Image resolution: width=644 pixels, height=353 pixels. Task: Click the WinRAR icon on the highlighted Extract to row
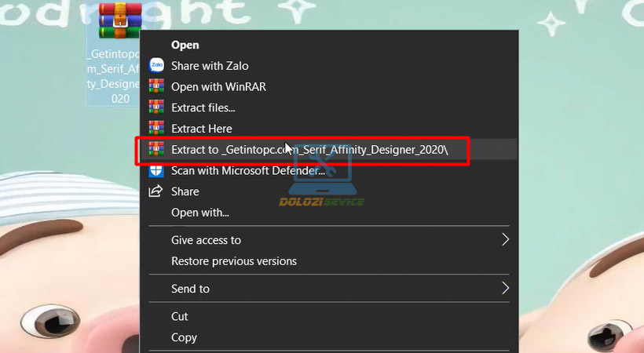click(x=156, y=149)
